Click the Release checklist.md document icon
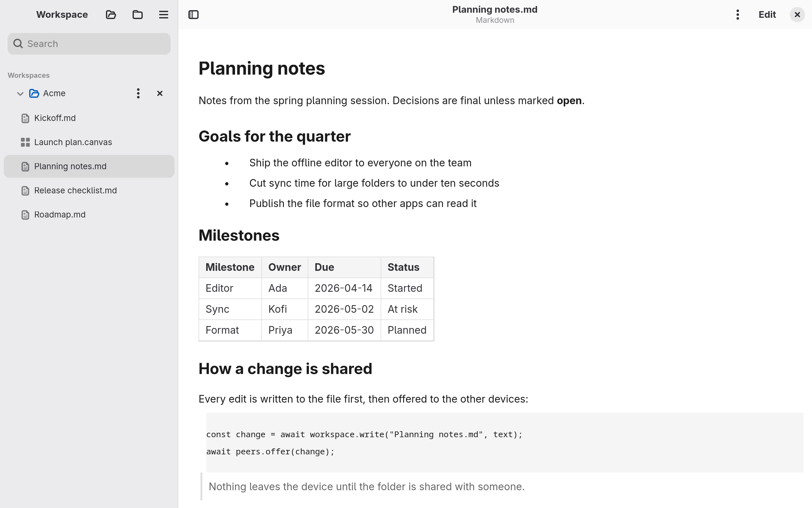This screenshot has height=508, width=812. [x=25, y=191]
